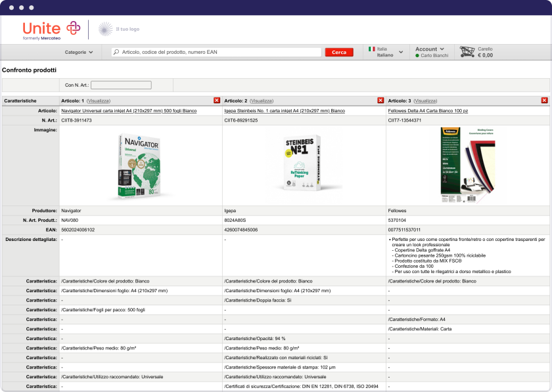Remove Articolo 1 with red X
552x392 pixels.
click(x=217, y=100)
